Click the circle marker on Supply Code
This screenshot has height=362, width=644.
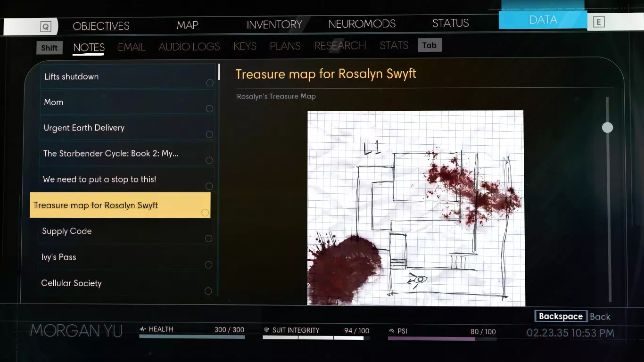tap(208, 239)
